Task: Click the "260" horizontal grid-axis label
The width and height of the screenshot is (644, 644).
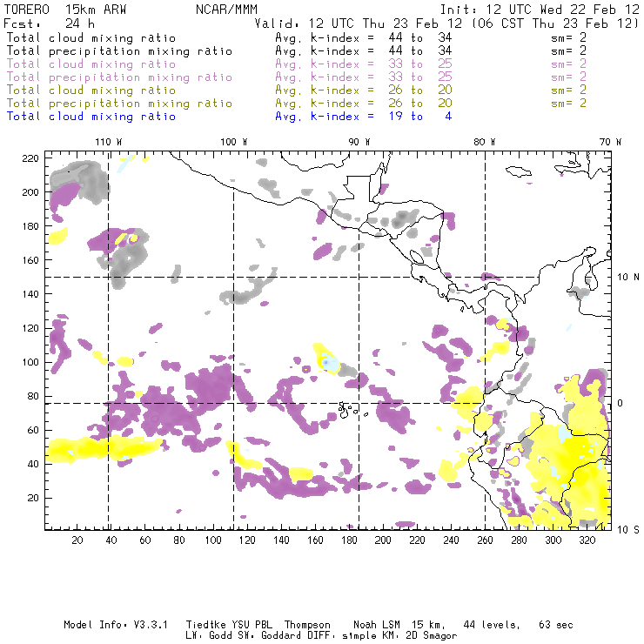Action: 485,540
